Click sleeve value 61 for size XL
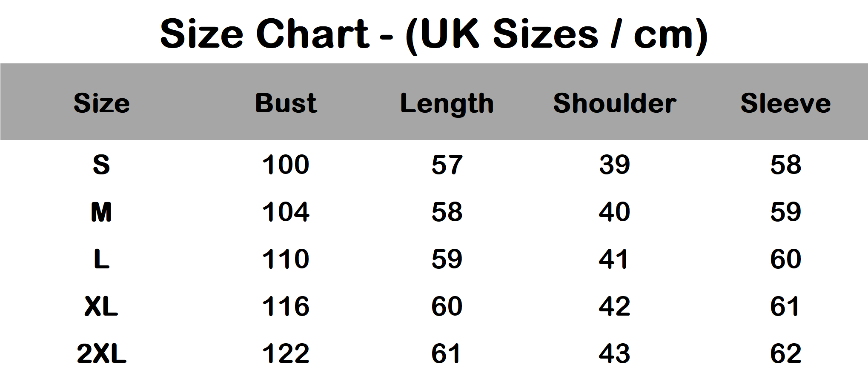The image size is (868, 376). click(x=785, y=306)
